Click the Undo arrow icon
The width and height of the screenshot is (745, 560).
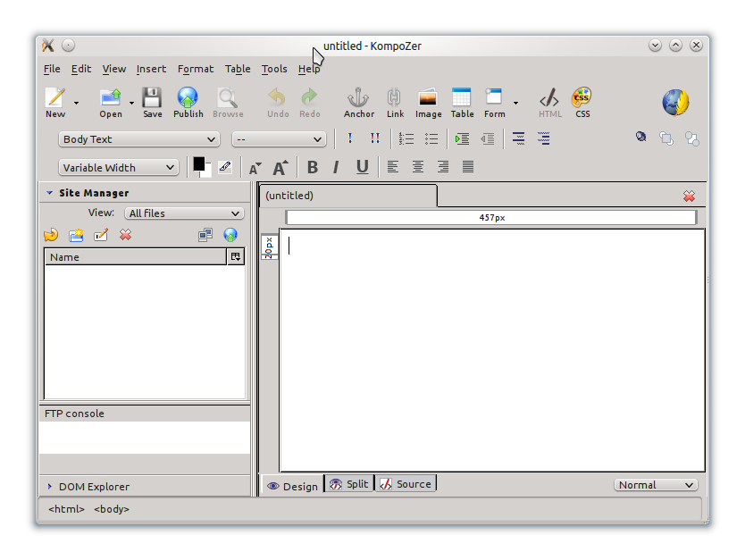pos(277,97)
